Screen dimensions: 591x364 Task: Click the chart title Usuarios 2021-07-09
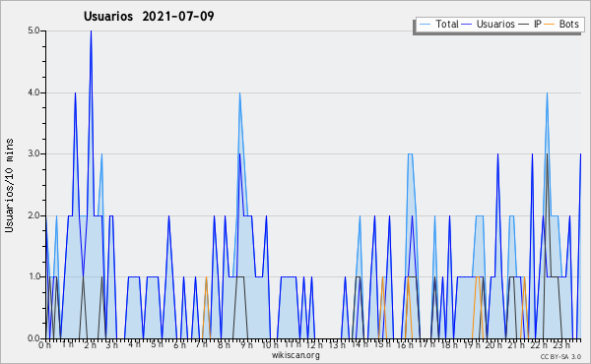[149, 16]
